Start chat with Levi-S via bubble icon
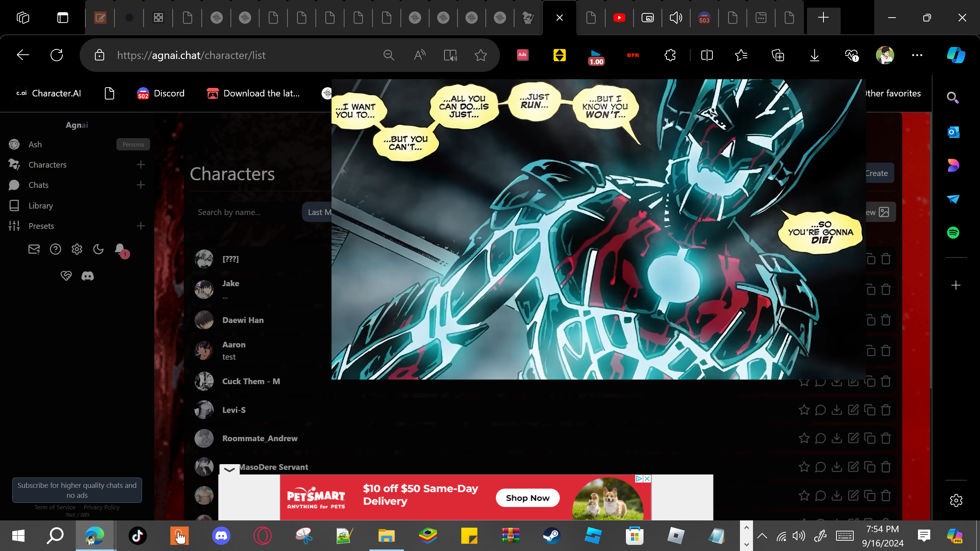The height and width of the screenshot is (551, 980). (x=820, y=410)
